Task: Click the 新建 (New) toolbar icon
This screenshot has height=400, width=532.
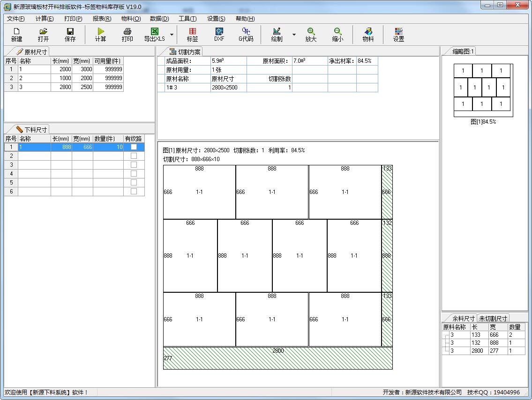Action: coord(17,35)
